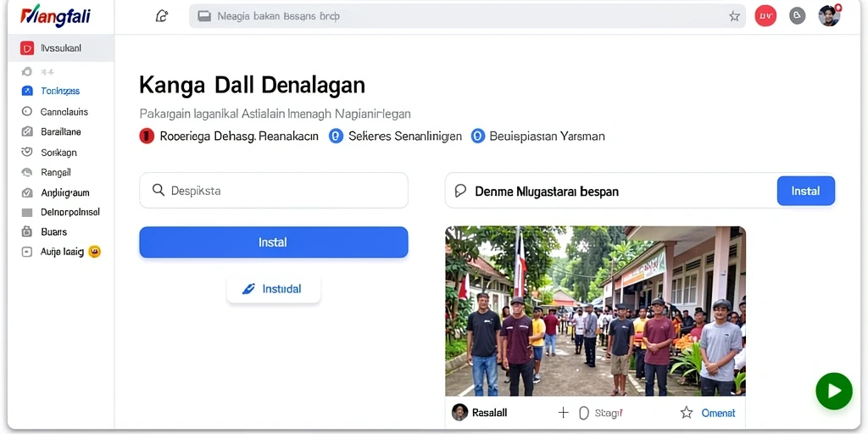Viewport: 868px width, 434px height.
Task: Open Aujje laaig in the sidebar
Action: point(62,252)
